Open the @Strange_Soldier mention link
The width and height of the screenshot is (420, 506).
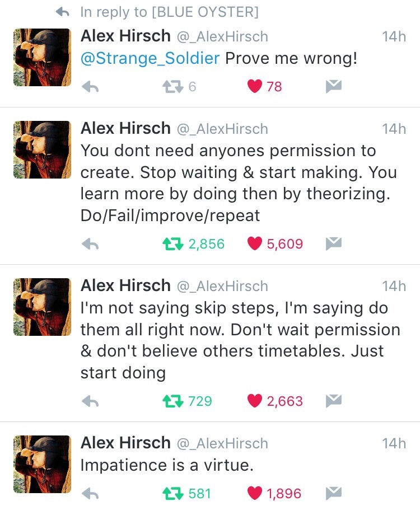click(150, 59)
